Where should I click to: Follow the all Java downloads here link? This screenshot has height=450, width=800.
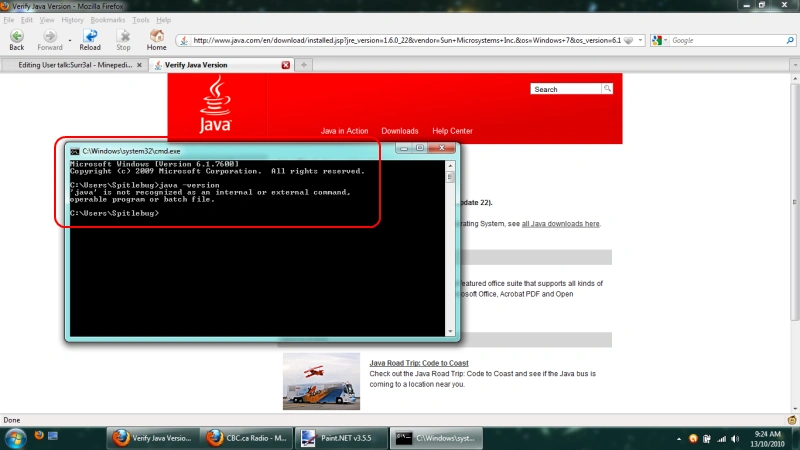(x=560, y=223)
